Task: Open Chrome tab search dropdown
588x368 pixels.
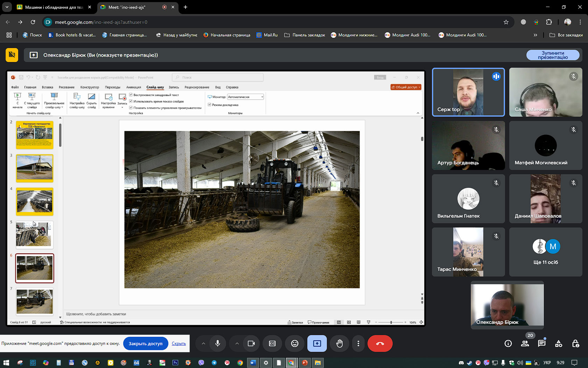Action: [x=7, y=7]
